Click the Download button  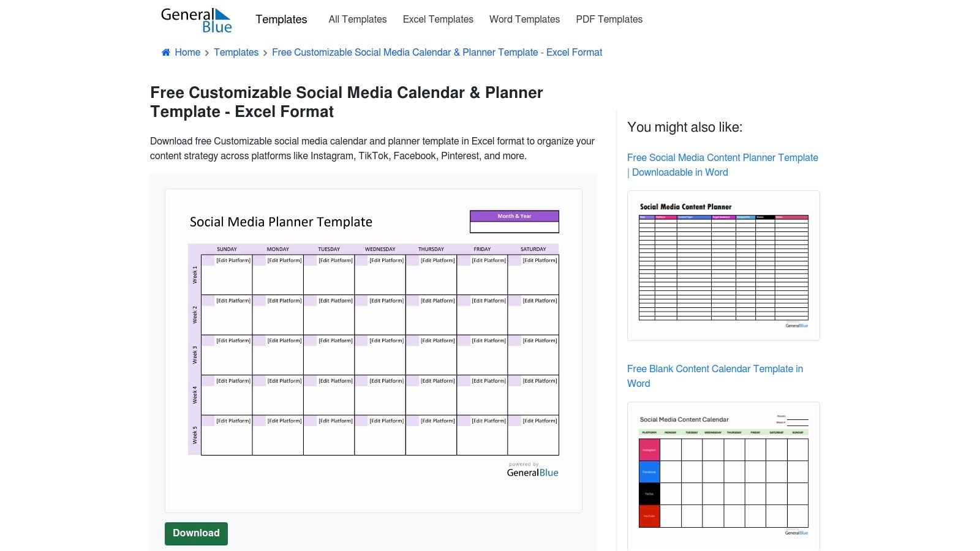coord(196,533)
